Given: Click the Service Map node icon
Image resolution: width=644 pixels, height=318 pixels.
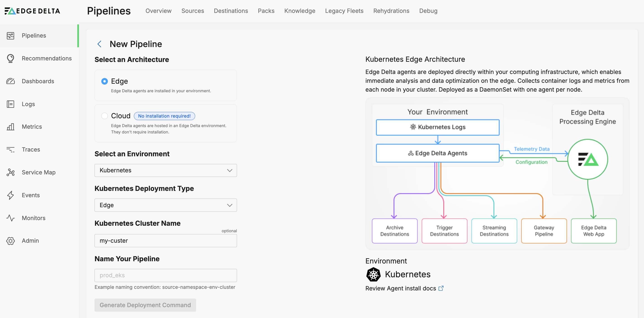Looking at the screenshot, I should coord(10,172).
